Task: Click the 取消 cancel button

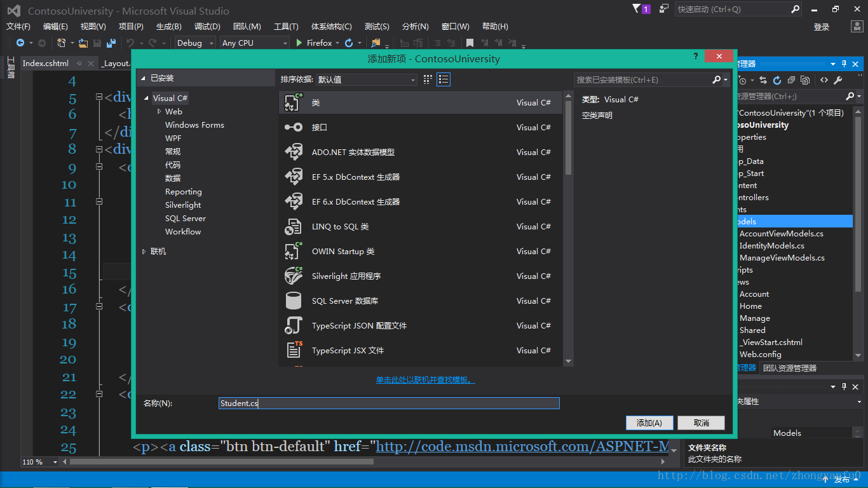Action: pos(702,423)
